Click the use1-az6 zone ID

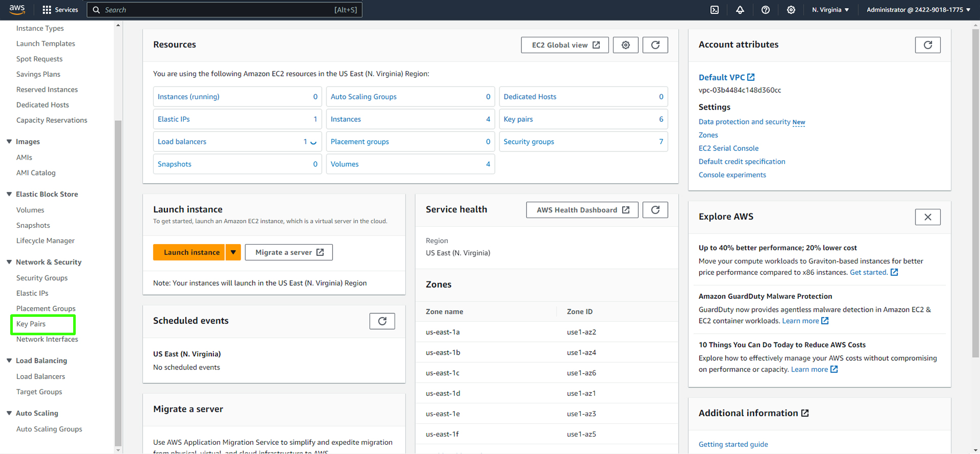click(581, 373)
